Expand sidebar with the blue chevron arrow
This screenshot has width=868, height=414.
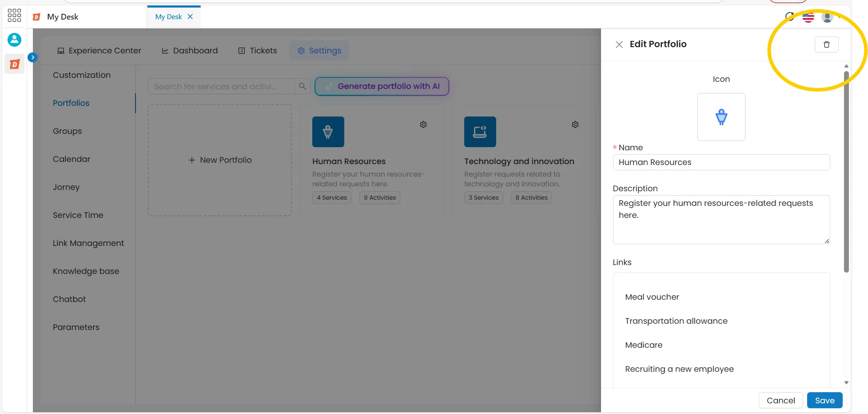[32, 57]
